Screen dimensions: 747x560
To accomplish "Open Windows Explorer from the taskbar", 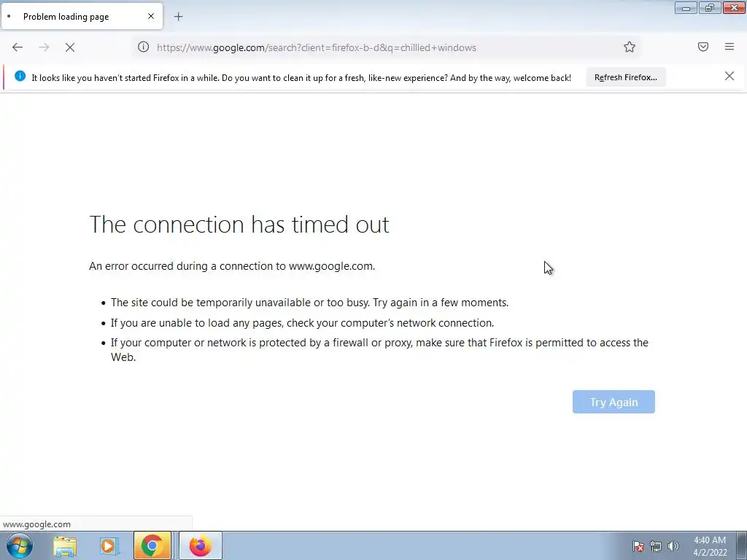I will click(65, 546).
